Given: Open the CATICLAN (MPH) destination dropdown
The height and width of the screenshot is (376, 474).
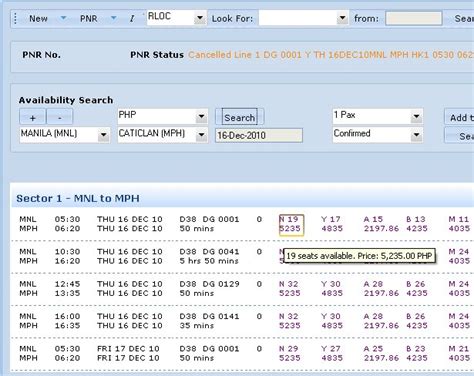Looking at the screenshot, I should click(201, 135).
